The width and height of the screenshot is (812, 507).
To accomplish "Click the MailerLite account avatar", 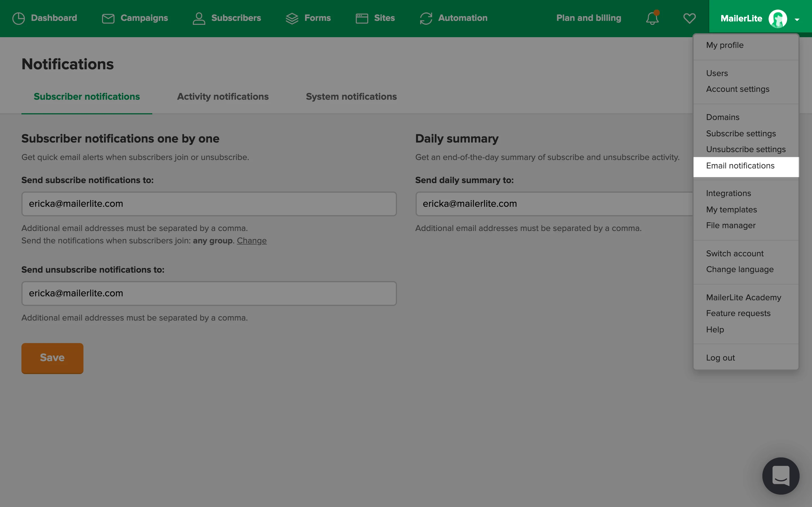I will tap(777, 19).
